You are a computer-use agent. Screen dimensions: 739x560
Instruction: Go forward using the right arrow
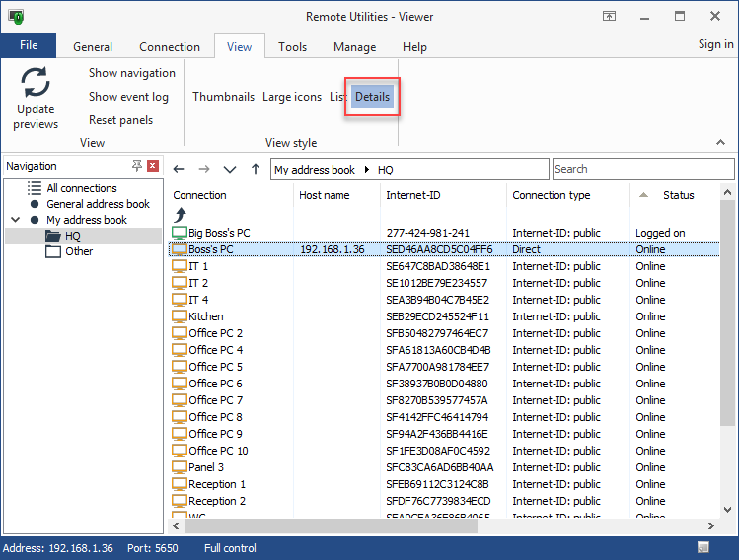click(204, 169)
